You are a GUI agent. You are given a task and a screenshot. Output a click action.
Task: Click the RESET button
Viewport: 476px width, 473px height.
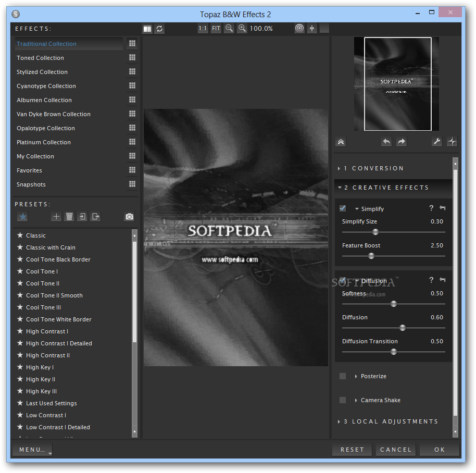[352, 450]
